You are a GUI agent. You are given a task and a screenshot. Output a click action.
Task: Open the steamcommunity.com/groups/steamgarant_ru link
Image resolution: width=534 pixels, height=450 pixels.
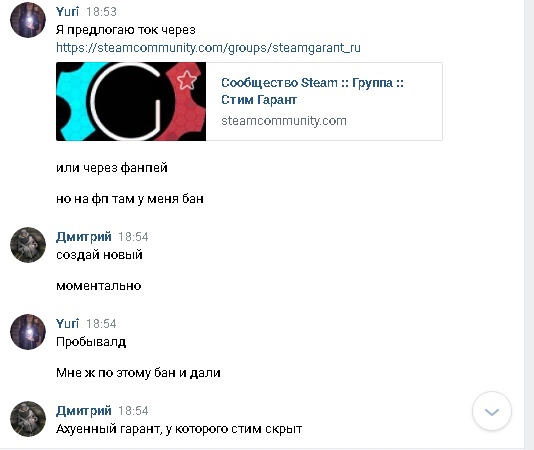coord(208,48)
